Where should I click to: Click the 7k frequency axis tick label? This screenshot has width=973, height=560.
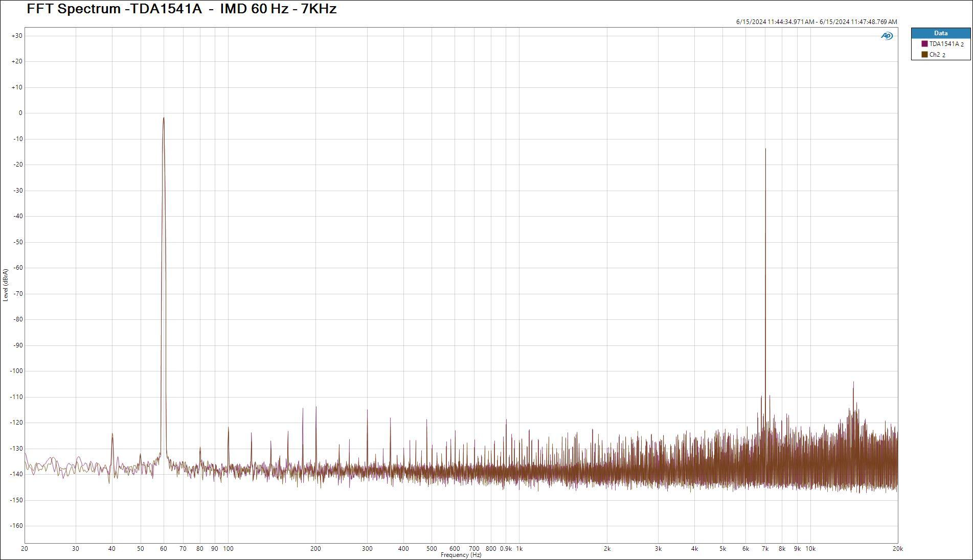pos(765,549)
